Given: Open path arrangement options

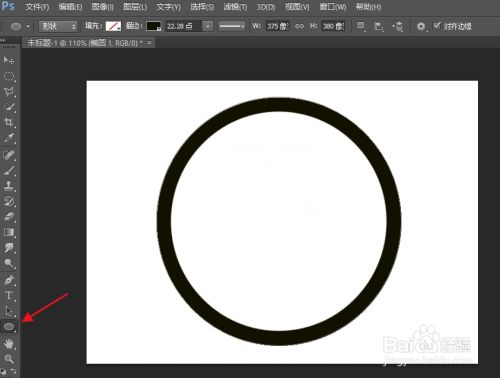Looking at the screenshot, I should [397, 26].
